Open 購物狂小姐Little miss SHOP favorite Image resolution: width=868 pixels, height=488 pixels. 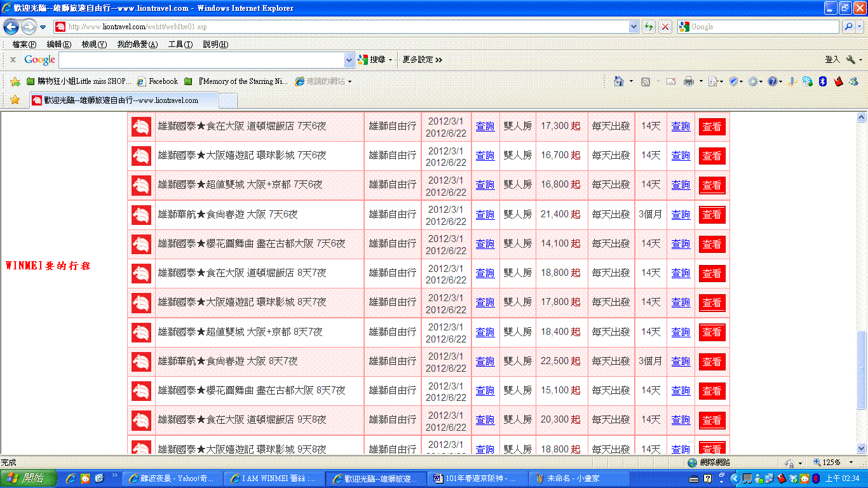point(79,81)
